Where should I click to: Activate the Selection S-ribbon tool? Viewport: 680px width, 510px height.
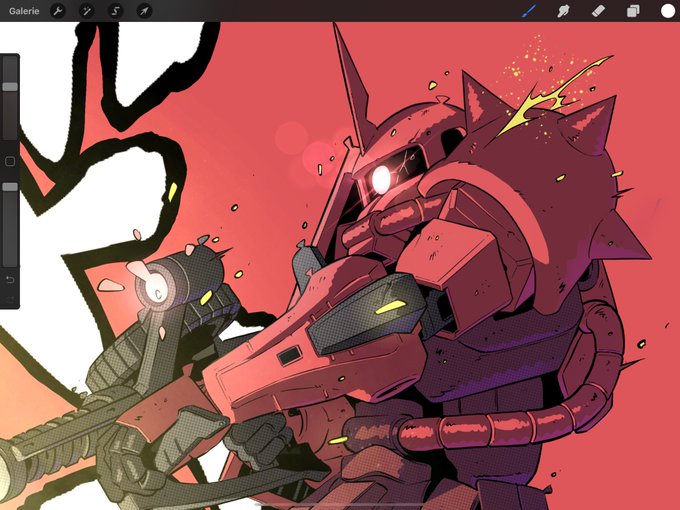point(115,11)
